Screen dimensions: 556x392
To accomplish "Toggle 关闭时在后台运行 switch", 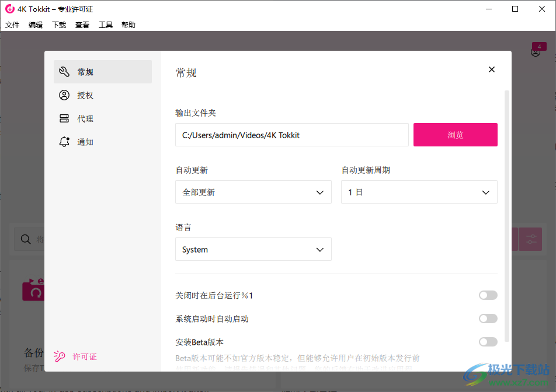I will tap(488, 295).
